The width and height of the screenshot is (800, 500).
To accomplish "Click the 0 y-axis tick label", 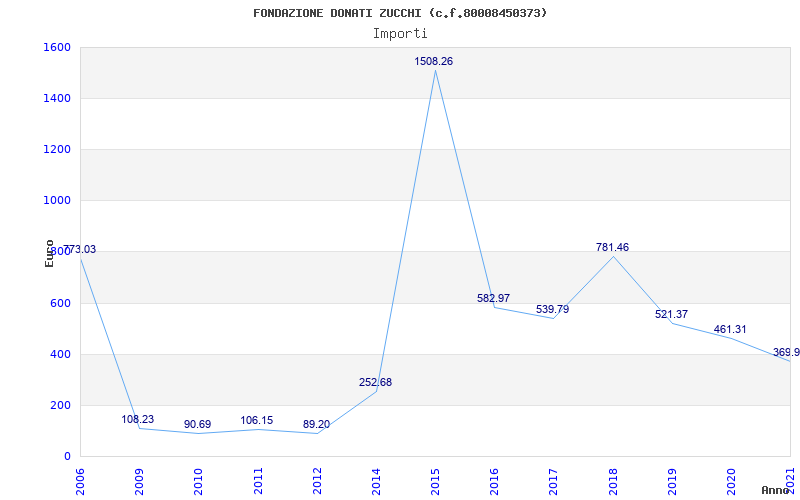I will pyautogui.click(x=67, y=456).
